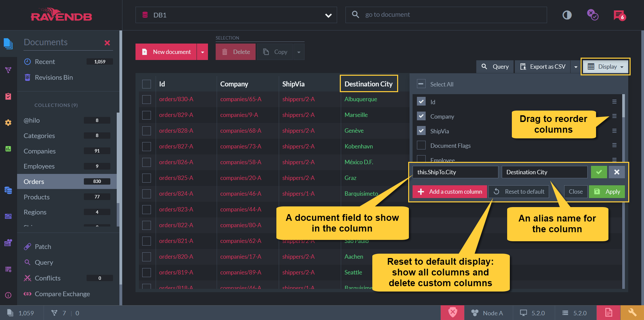The image size is (644, 320).
Task: Click the go to document search field
Action: [446, 15]
